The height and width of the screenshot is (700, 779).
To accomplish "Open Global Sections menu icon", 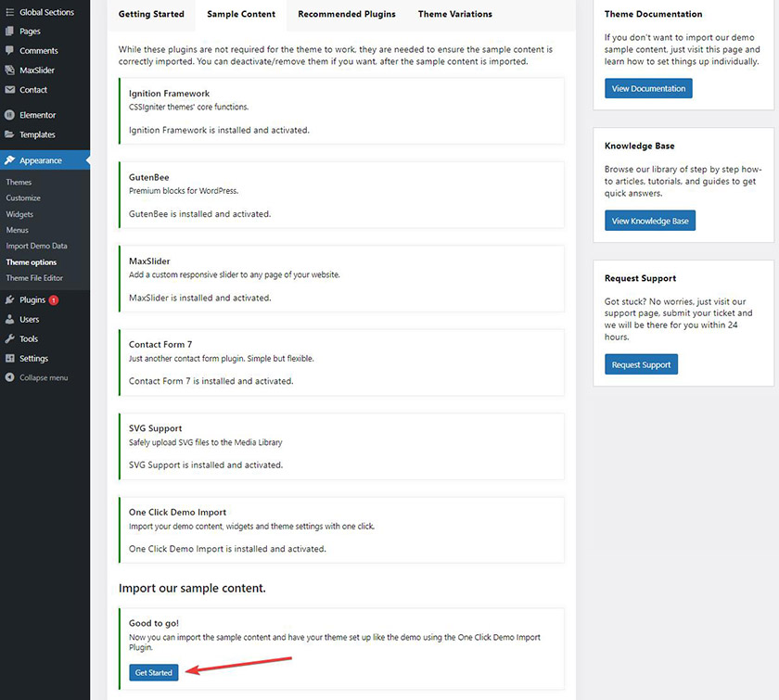I will (x=9, y=12).
